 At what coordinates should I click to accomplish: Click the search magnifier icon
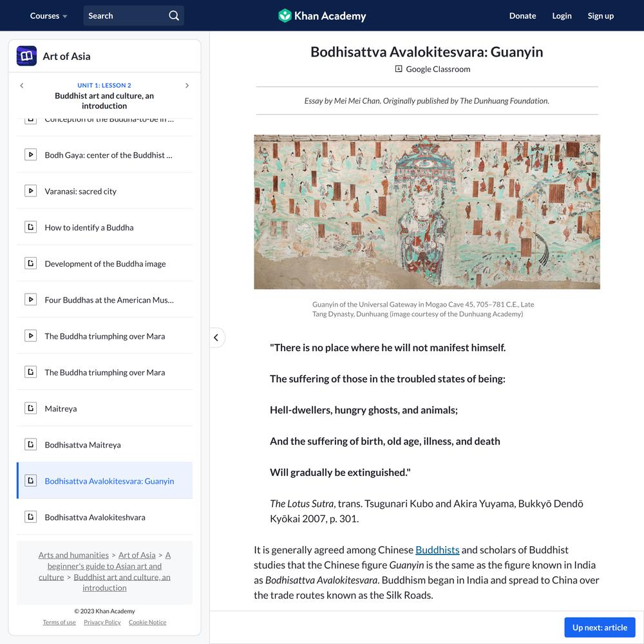[x=174, y=15]
